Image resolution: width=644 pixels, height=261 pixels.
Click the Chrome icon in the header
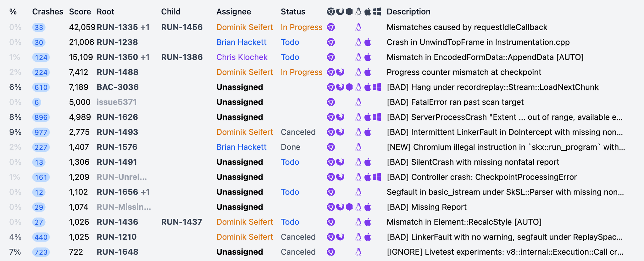[x=330, y=12]
